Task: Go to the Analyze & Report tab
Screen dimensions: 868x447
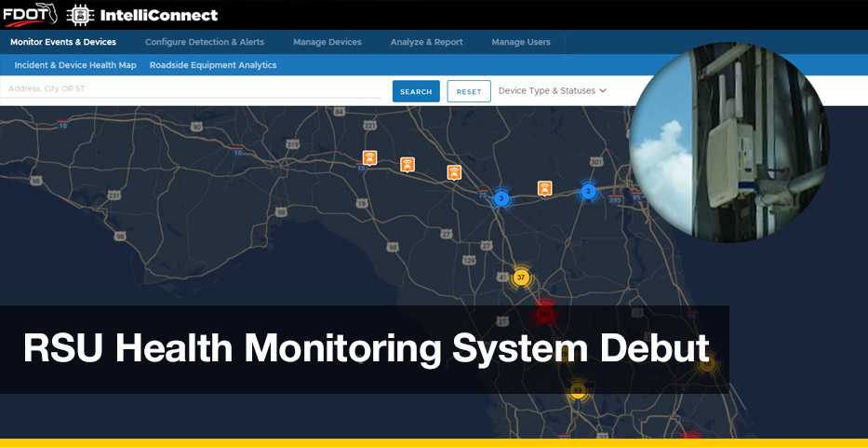Action: tap(426, 42)
